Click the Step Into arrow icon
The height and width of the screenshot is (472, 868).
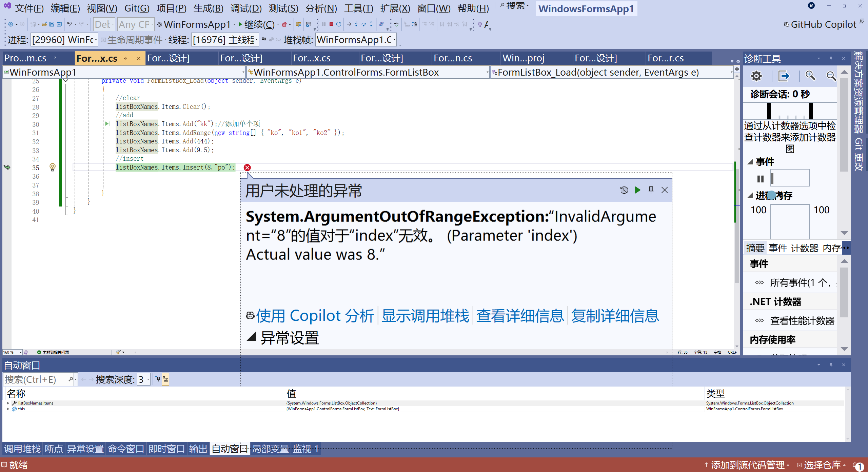[356, 24]
